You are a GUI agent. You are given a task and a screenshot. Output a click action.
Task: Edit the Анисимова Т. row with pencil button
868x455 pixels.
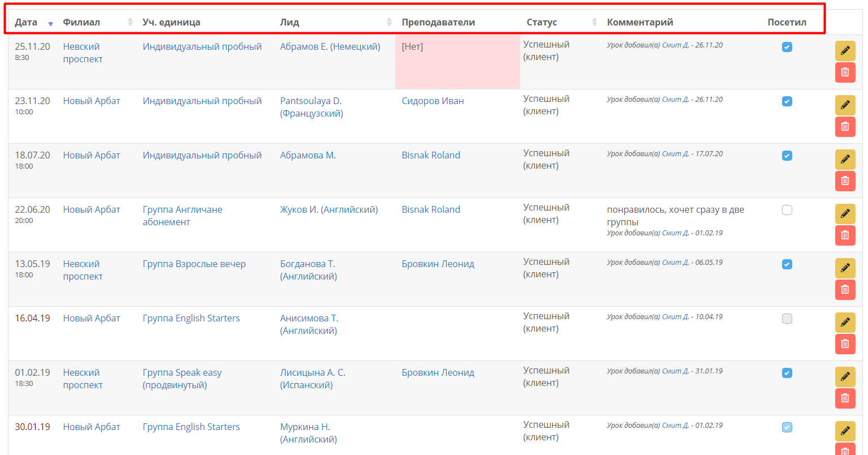click(845, 323)
